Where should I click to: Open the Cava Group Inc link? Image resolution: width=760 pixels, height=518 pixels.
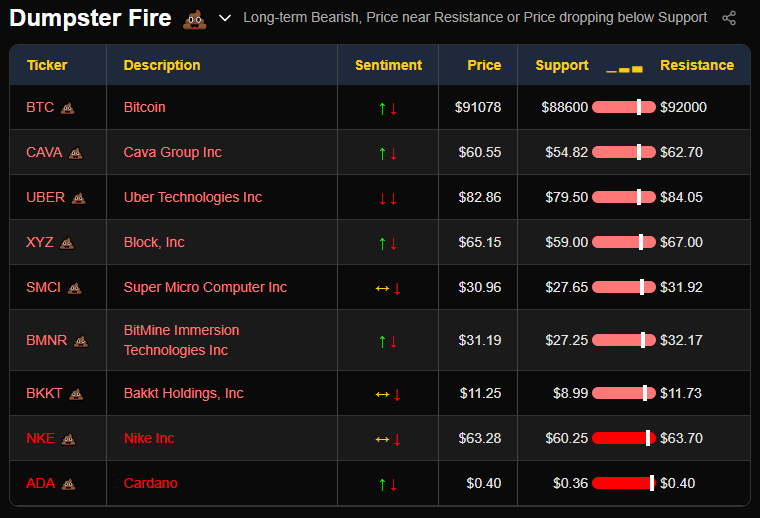point(173,152)
